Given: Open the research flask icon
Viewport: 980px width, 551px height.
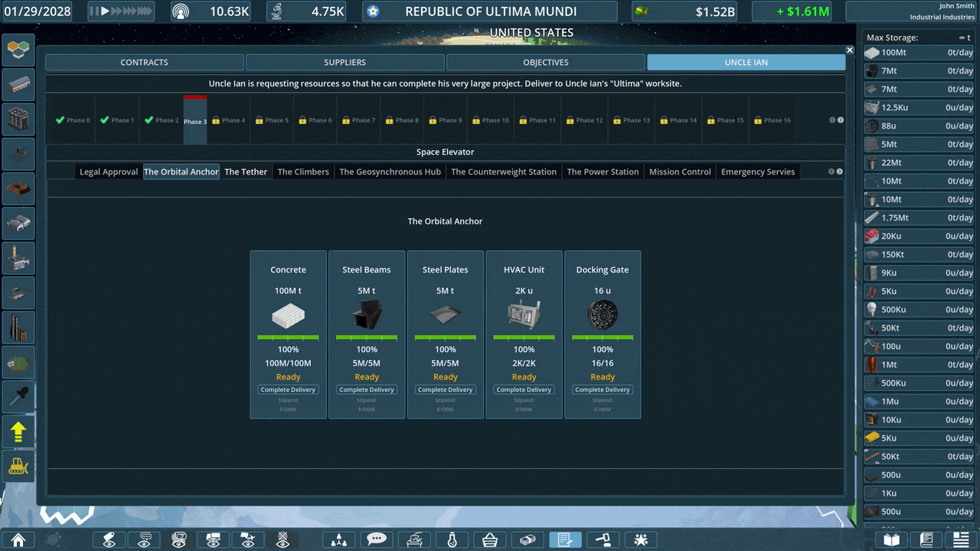Looking at the screenshot, I should [x=452, y=540].
